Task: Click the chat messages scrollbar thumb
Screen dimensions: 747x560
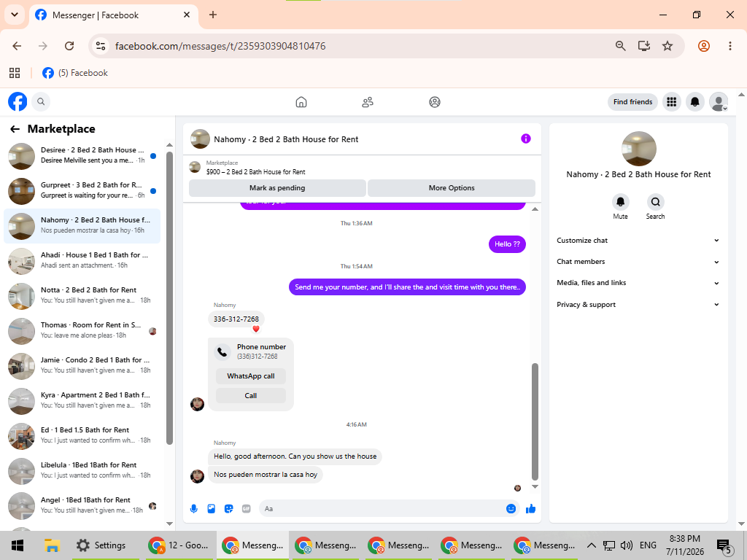Action: point(535,422)
